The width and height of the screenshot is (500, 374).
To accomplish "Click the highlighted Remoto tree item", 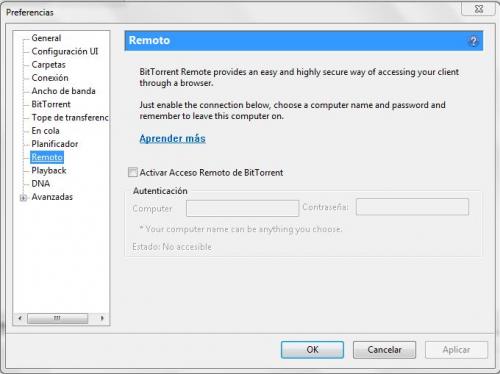I will coord(47,157).
